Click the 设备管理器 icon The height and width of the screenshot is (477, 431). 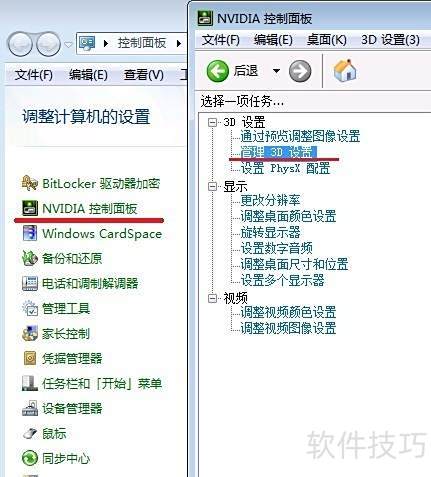tap(30, 408)
